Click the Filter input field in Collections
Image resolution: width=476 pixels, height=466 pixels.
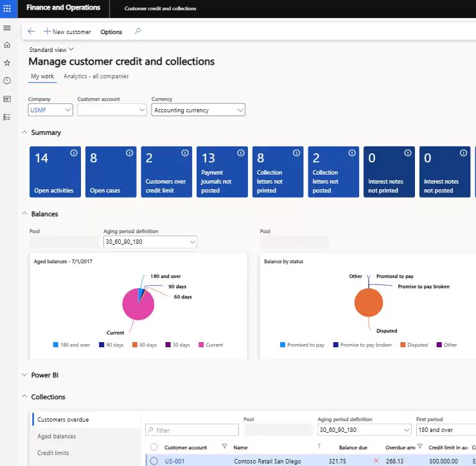pos(192,430)
